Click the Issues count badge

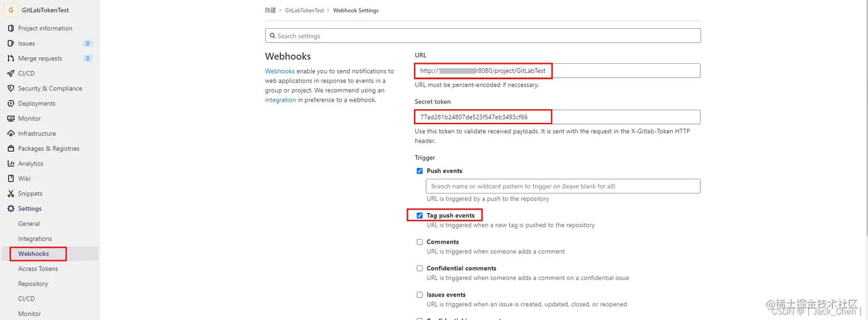(87, 44)
